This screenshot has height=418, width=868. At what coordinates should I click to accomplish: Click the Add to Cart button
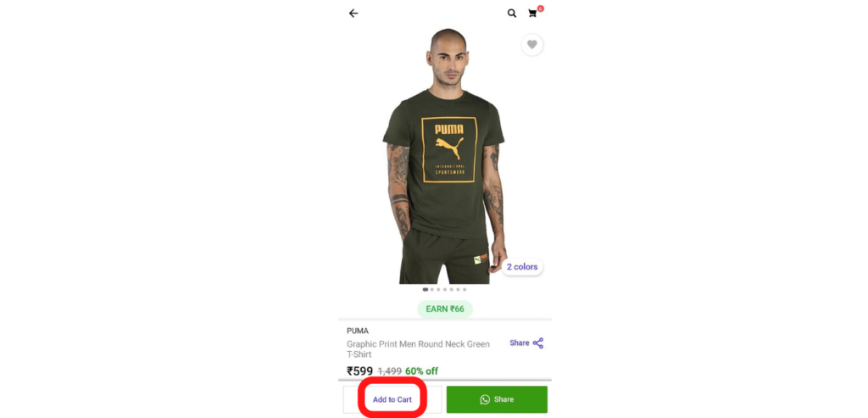[x=392, y=399]
